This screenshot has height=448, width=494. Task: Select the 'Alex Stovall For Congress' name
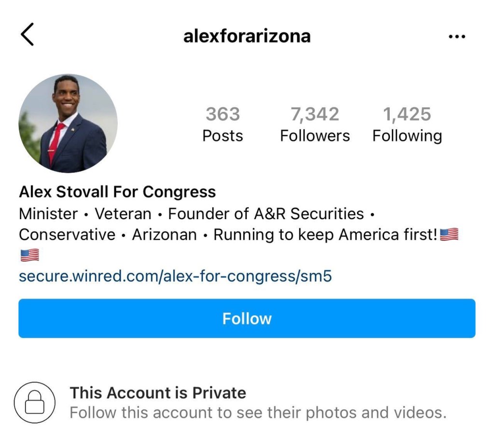[x=117, y=192]
